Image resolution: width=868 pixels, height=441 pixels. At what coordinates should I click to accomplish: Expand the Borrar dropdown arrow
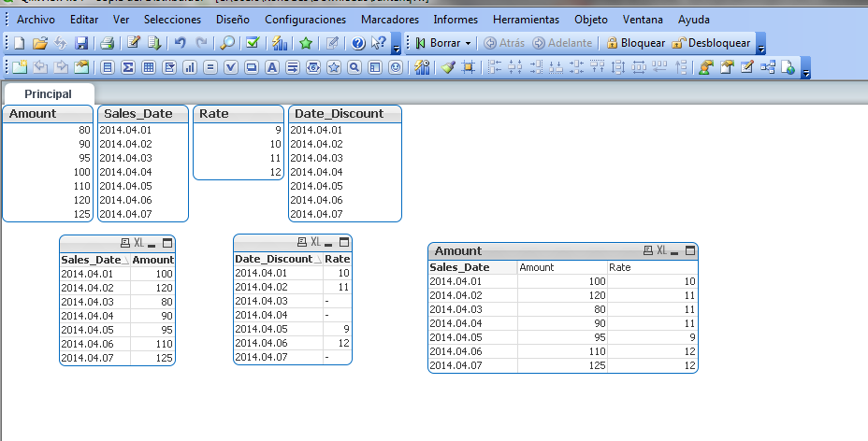(x=468, y=43)
